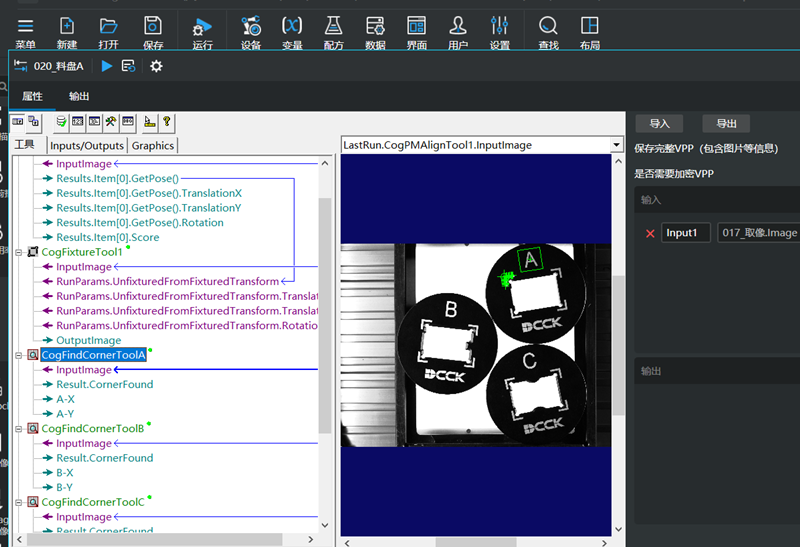Click Result.CornerFound under CogFindCornerToolA
Screen dimensions: 800x547
point(105,384)
